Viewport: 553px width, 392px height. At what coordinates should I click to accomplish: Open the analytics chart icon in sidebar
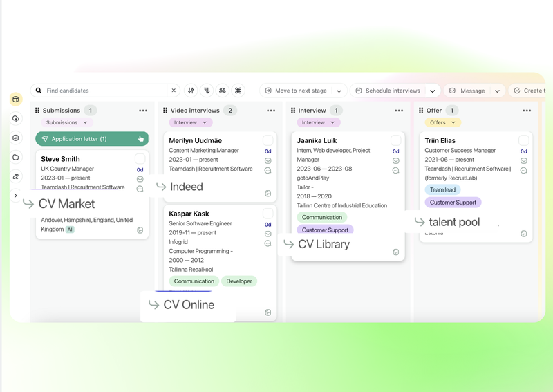[x=16, y=138]
